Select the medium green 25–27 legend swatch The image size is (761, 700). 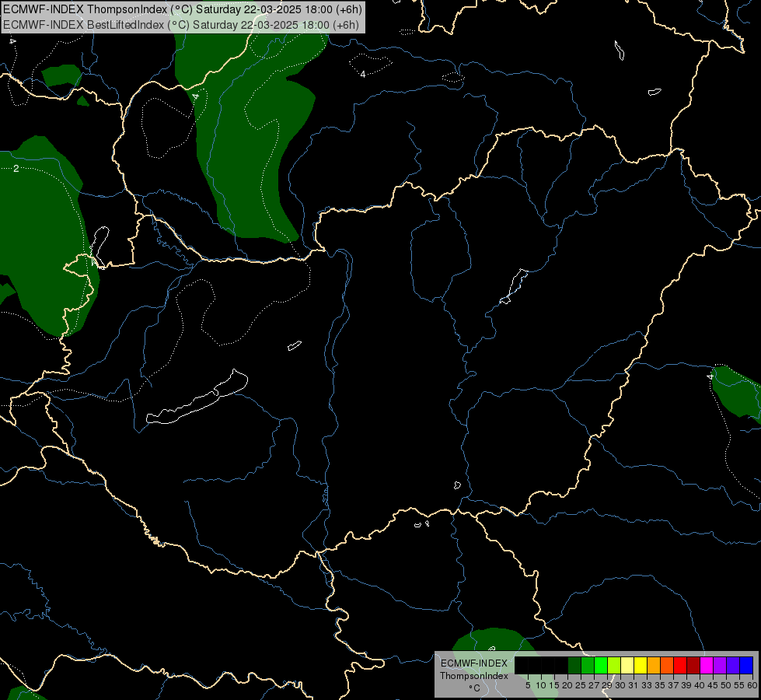tap(588, 665)
